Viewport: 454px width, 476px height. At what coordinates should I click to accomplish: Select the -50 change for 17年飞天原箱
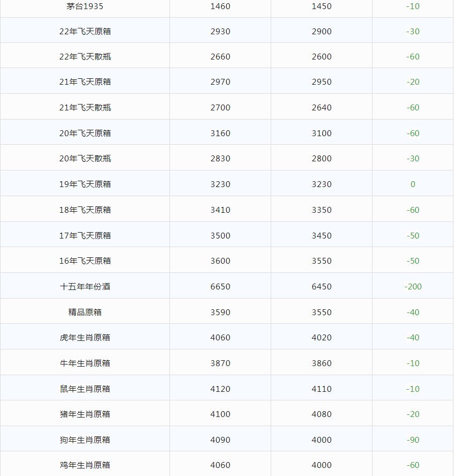[413, 236]
